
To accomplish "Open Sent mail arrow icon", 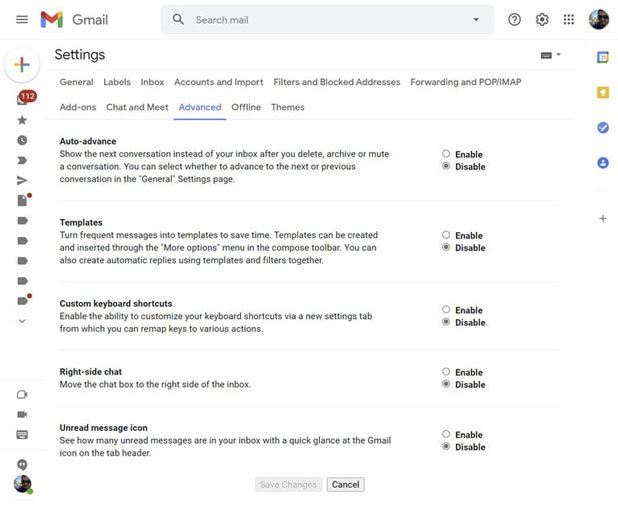I will click(22, 180).
